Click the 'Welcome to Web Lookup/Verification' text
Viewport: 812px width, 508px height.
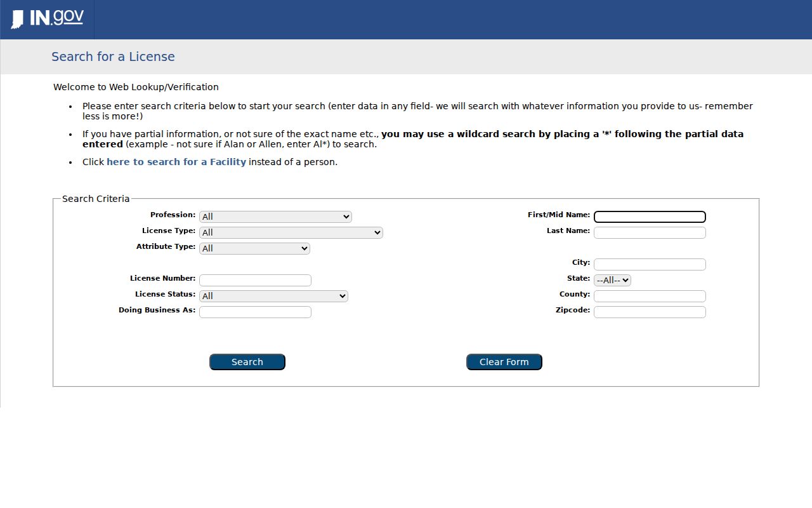click(x=136, y=87)
